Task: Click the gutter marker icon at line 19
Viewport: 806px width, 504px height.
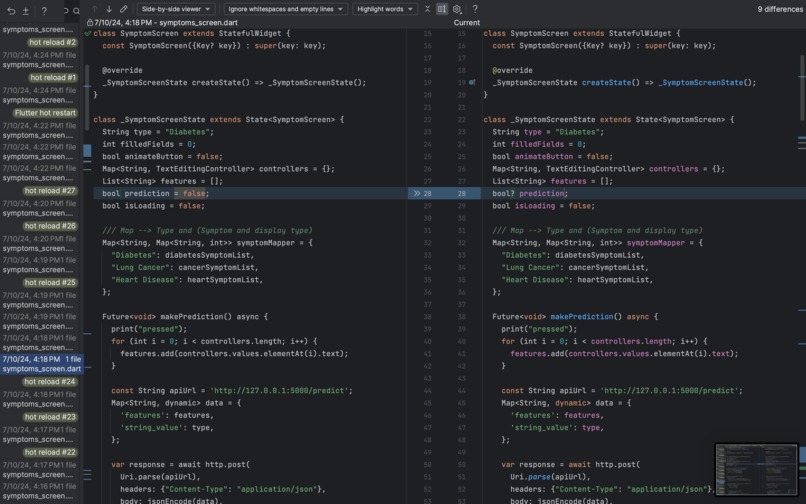Action: pyautogui.click(x=472, y=82)
